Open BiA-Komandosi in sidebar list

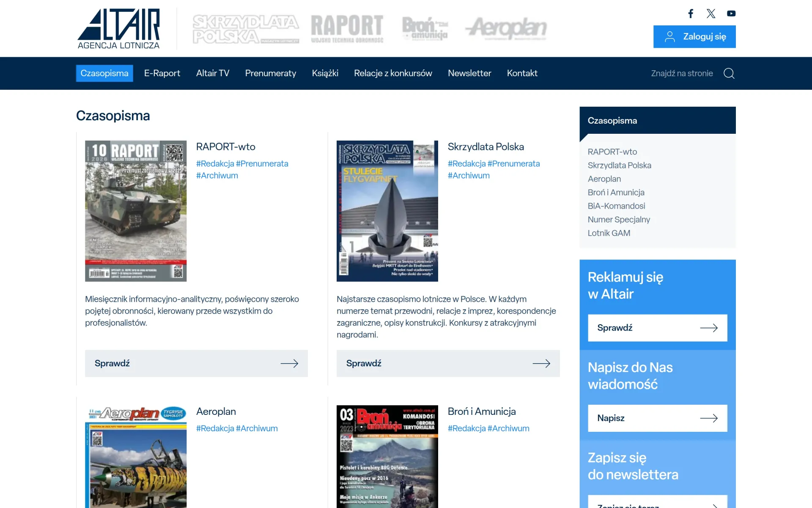coord(616,206)
